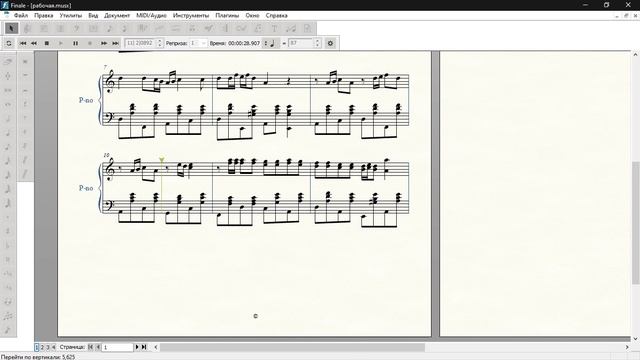
Task: Pick the quarter note duration in palette
Action: point(8,133)
